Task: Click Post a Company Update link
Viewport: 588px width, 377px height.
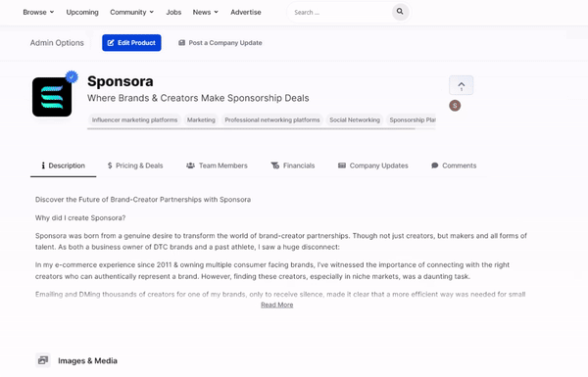Action: pyautogui.click(x=220, y=43)
